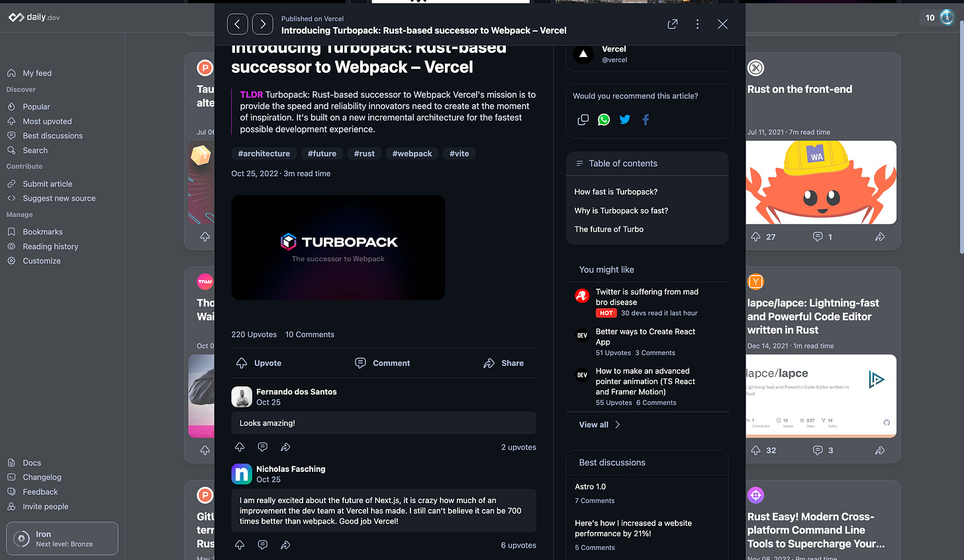Viewport: 964px width, 560px height.
Task: Open the #vite tag
Action: click(459, 154)
